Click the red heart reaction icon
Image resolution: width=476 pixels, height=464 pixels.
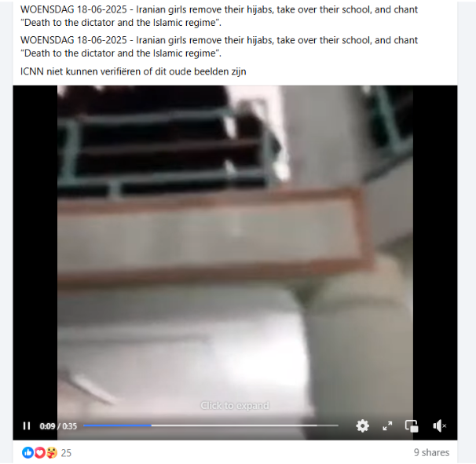coord(40,453)
